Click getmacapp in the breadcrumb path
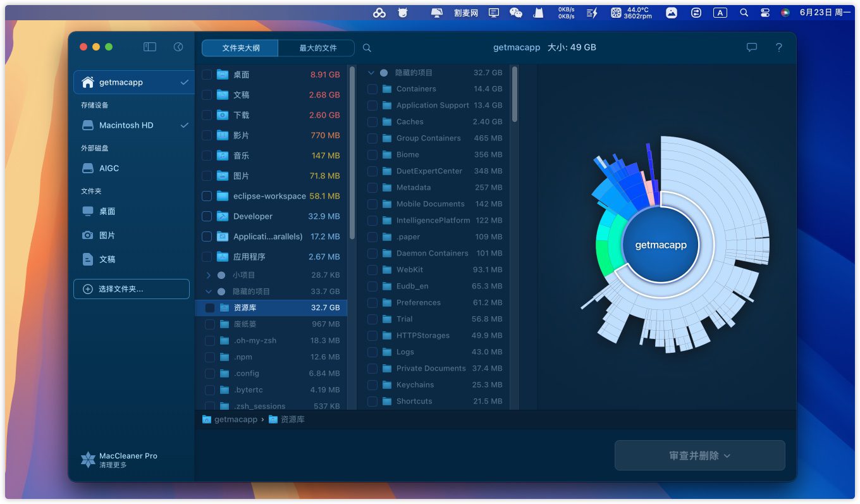Screen dimensions: 860x504 [x=235, y=419]
